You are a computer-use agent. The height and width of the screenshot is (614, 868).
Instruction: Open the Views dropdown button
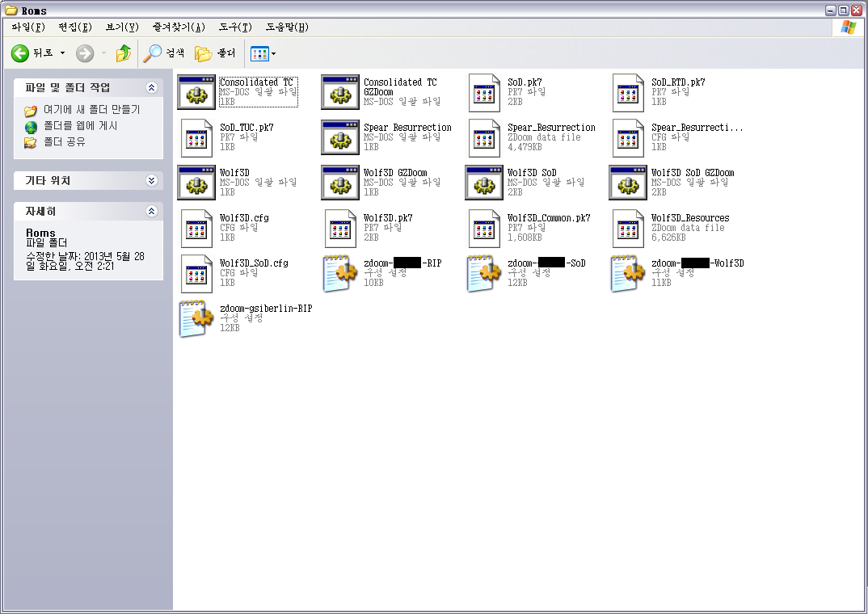(x=263, y=53)
